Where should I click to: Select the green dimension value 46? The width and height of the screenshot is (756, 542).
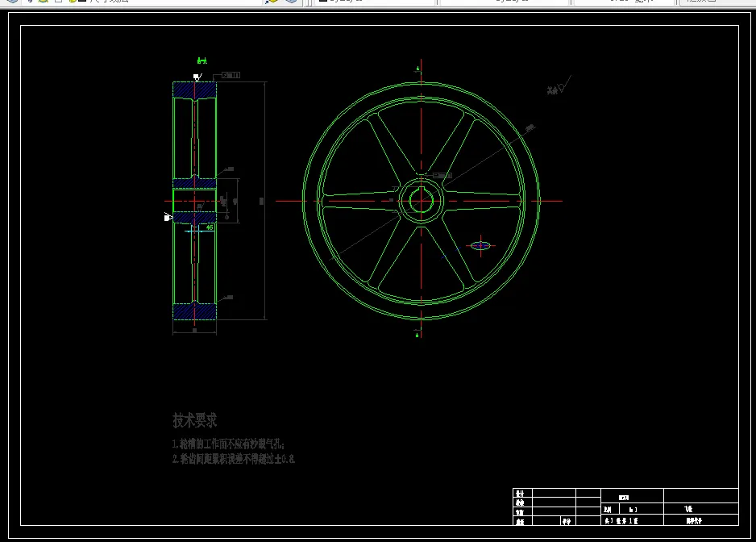tap(210, 227)
